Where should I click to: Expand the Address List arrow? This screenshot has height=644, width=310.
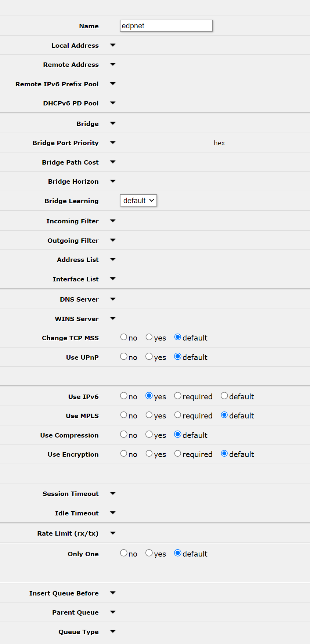pyautogui.click(x=113, y=259)
